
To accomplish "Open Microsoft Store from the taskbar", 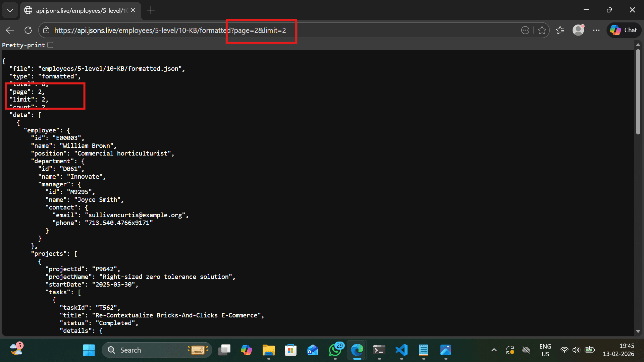I will [x=290, y=350].
